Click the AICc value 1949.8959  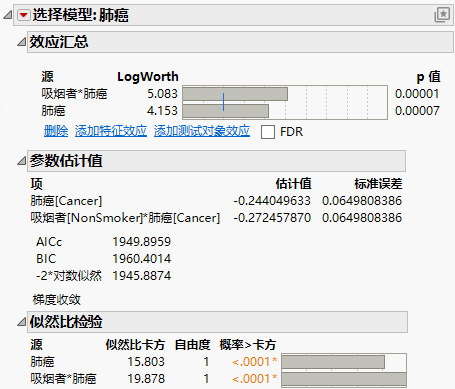click(142, 242)
